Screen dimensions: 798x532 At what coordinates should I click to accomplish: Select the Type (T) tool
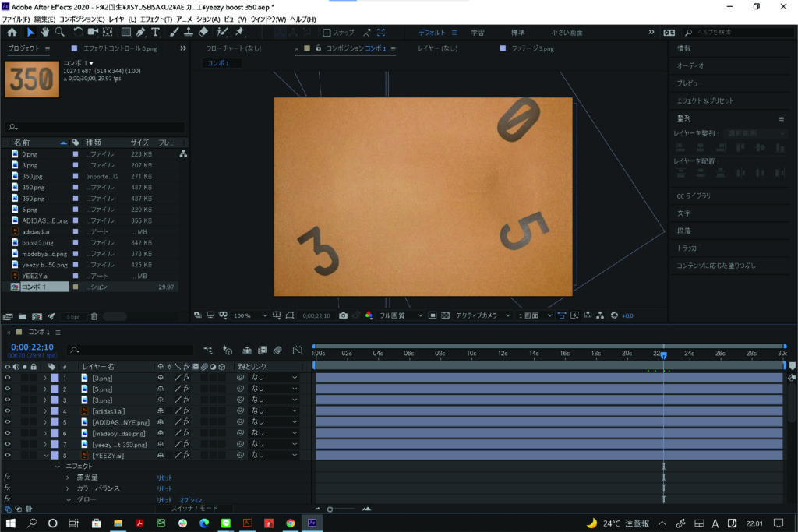[156, 32]
